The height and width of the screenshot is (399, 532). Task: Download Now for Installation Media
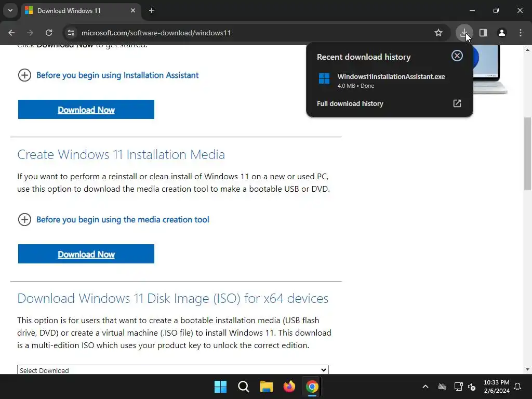86,254
